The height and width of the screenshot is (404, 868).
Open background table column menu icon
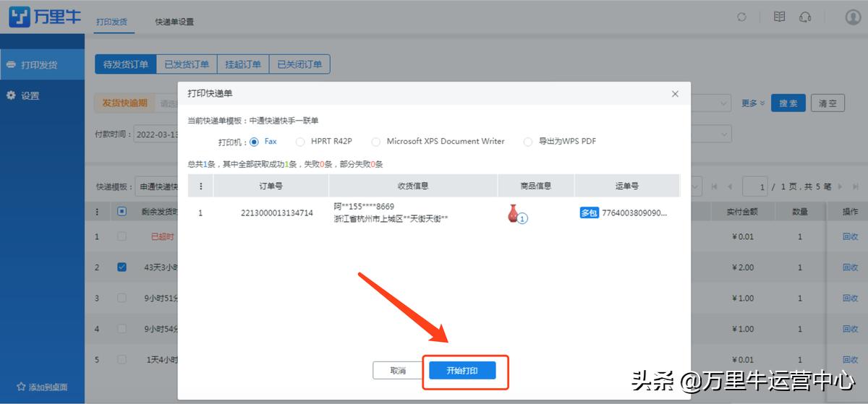pos(98,212)
